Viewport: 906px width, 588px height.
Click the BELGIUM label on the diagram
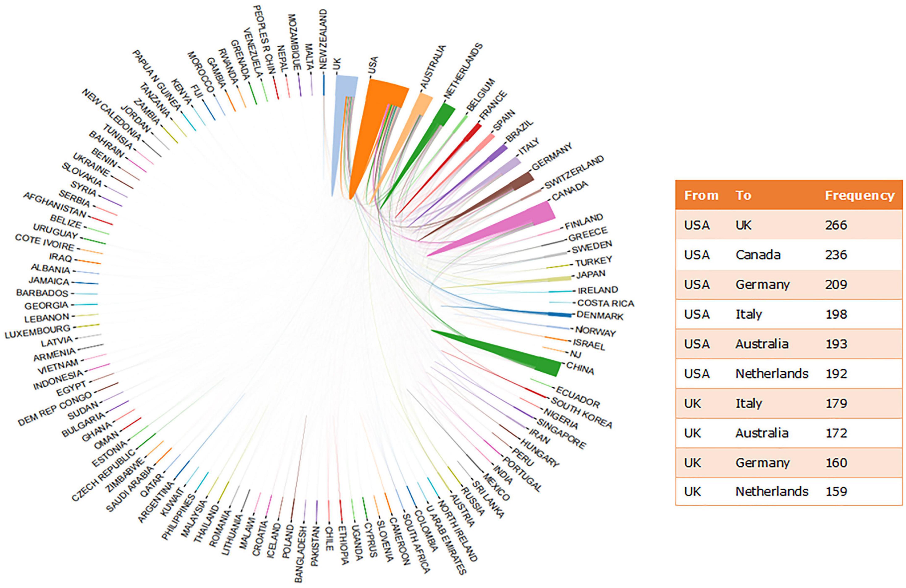[480, 94]
